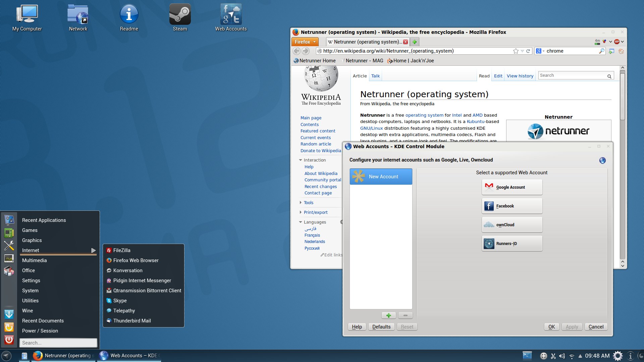The height and width of the screenshot is (362, 644).
Task: Click the Firefox forward arrow
Action: [x=305, y=51]
